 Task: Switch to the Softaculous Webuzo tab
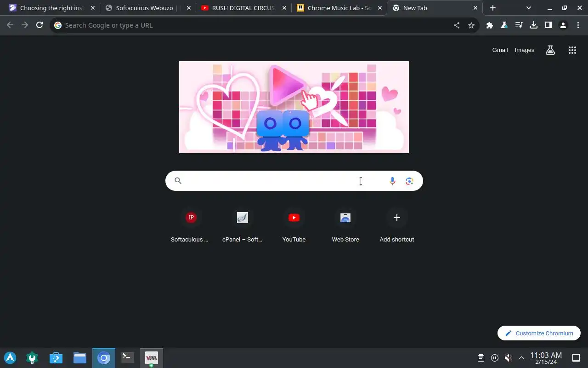pos(147,8)
